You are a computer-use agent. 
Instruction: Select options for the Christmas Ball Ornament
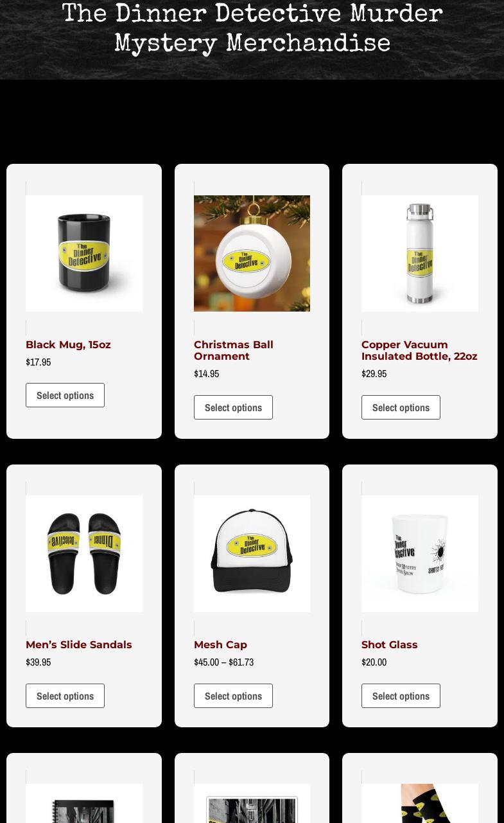tap(233, 407)
